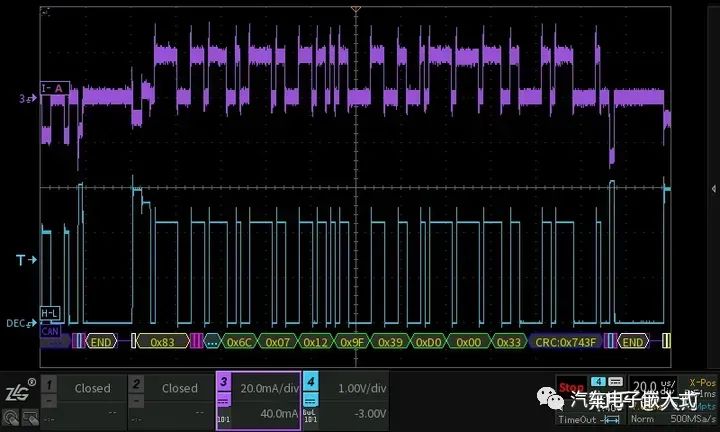Viewport: 720px width, 432px height.
Task: Select the I-A waveform label tag
Action: pyautogui.click(x=55, y=88)
